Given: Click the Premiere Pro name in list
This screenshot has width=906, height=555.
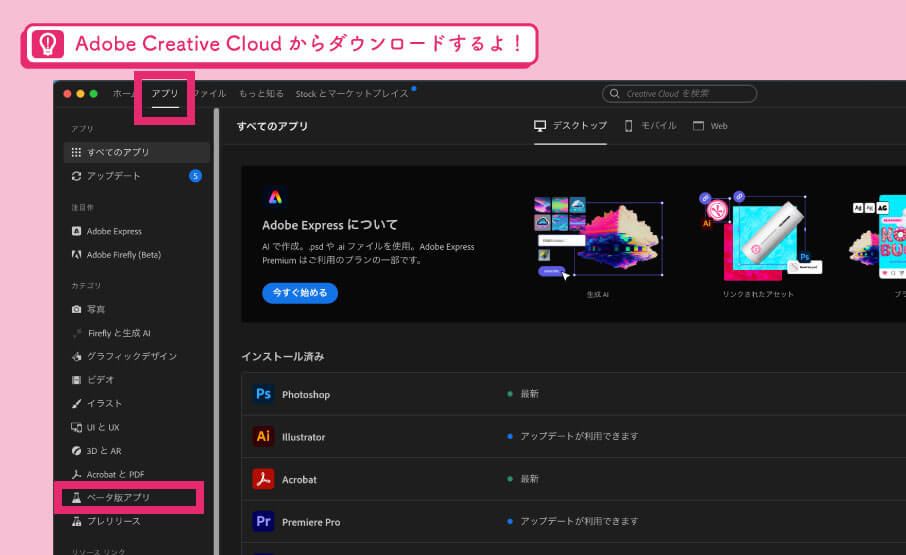Looking at the screenshot, I should pyautogui.click(x=311, y=522).
